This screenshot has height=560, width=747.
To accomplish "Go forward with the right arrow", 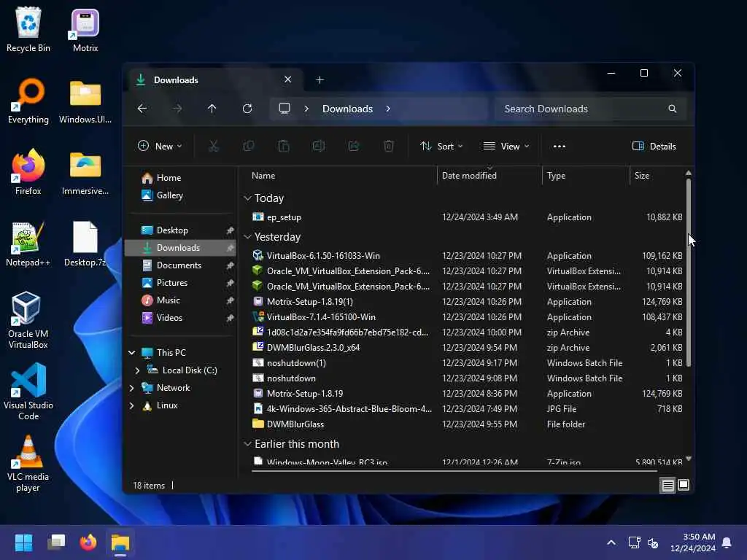I will (177, 109).
